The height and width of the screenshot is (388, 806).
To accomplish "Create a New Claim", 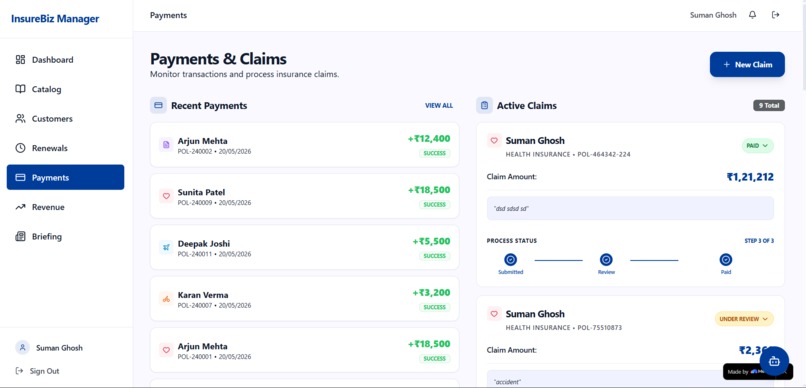I will tap(747, 65).
